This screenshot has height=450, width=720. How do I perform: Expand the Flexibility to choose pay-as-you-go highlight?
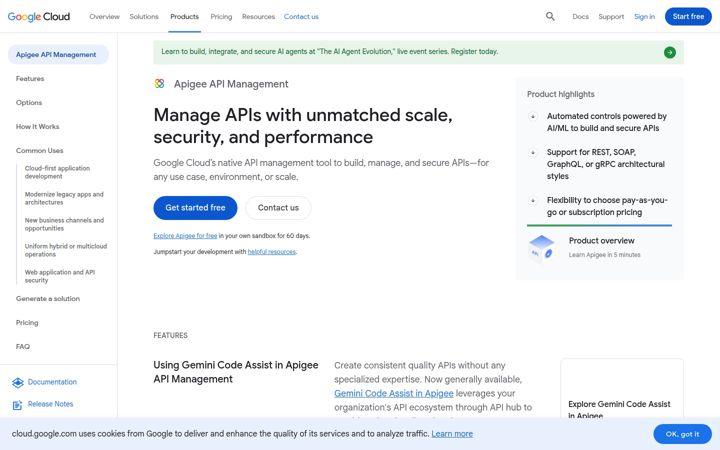[533, 201]
